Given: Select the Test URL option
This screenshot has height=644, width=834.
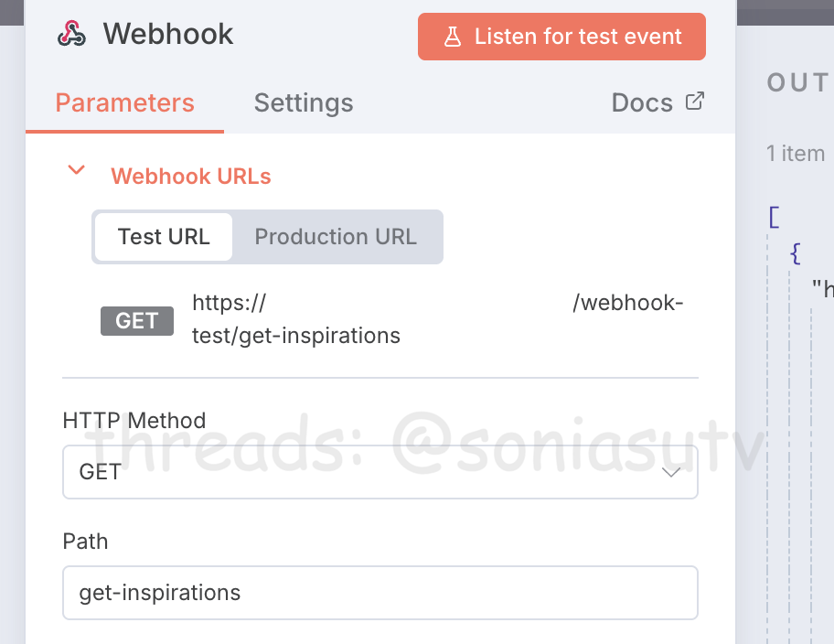Looking at the screenshot, I should point(164,237).
